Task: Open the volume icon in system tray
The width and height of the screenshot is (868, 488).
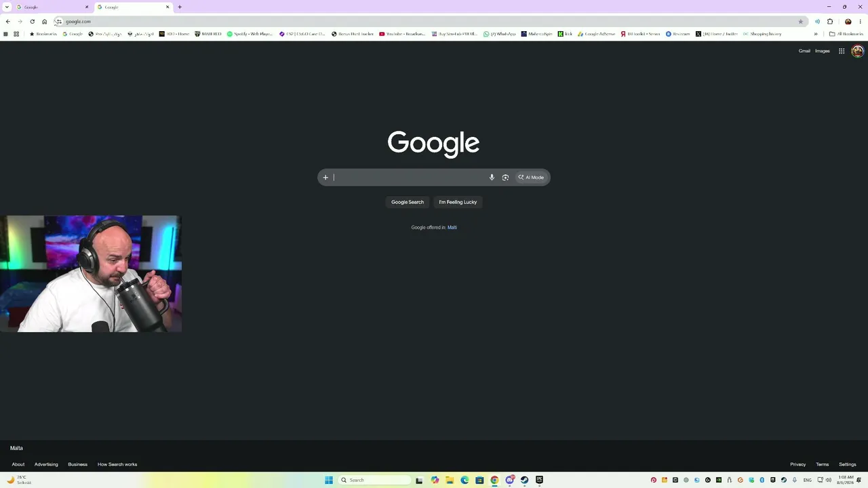Action: pos(829,480)
